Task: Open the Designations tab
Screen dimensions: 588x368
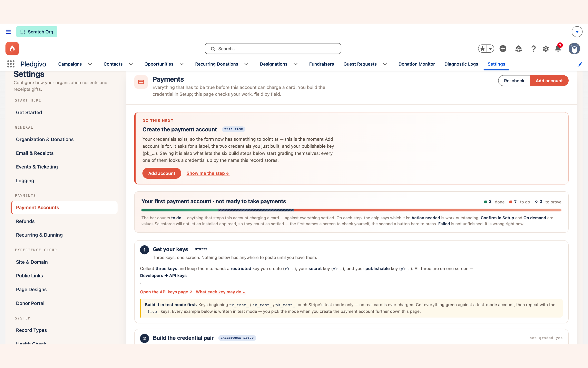Action: (274, 64)
